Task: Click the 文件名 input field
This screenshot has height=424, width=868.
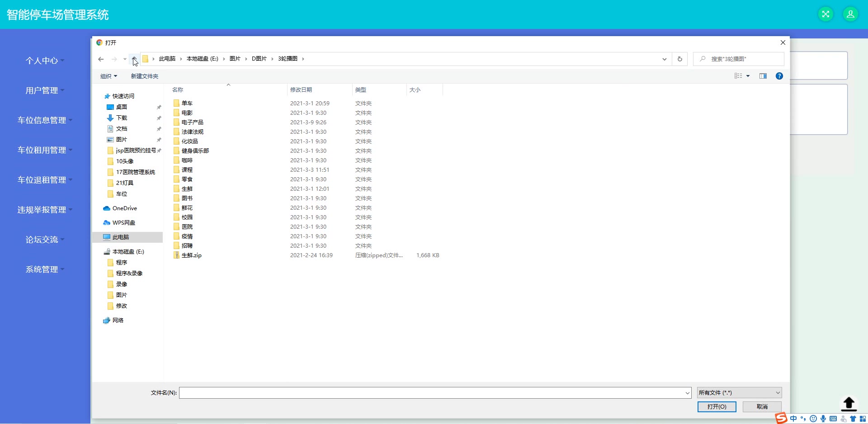Action: [435, 393]
